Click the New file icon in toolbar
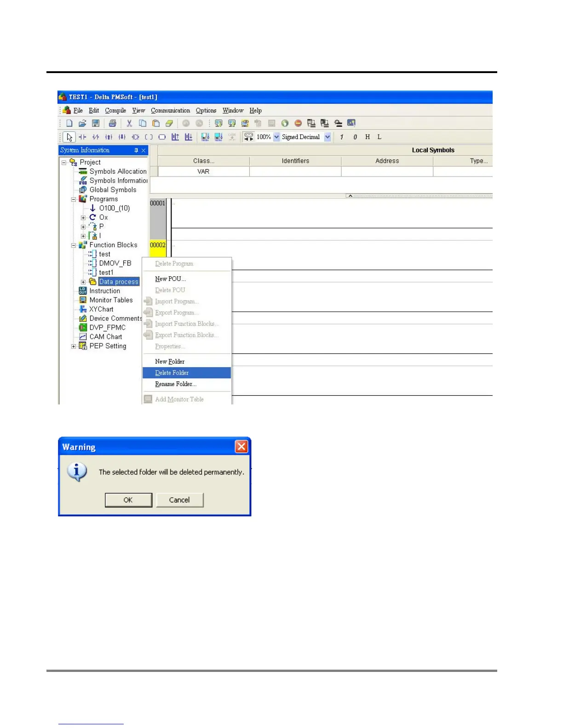 coord(69,123)
